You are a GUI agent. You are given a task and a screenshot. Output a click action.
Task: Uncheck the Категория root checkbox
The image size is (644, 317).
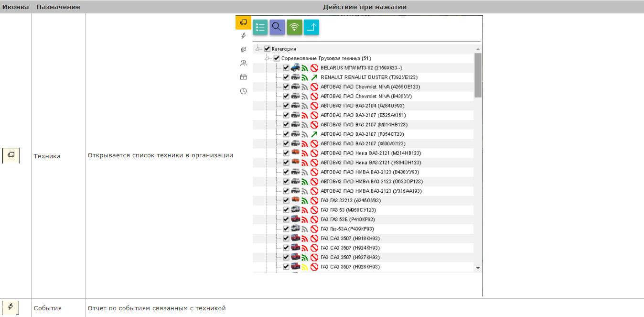[267, 49]
